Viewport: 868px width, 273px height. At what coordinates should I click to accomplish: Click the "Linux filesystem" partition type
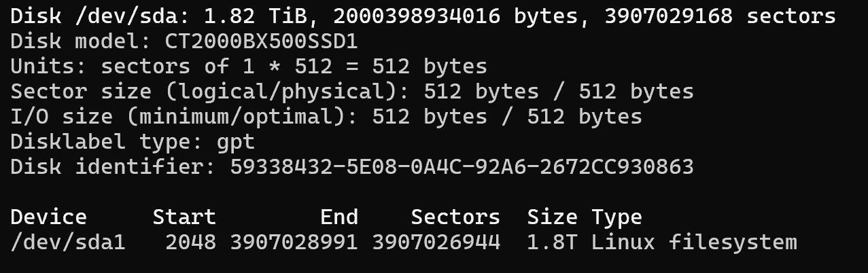point(694,242)
